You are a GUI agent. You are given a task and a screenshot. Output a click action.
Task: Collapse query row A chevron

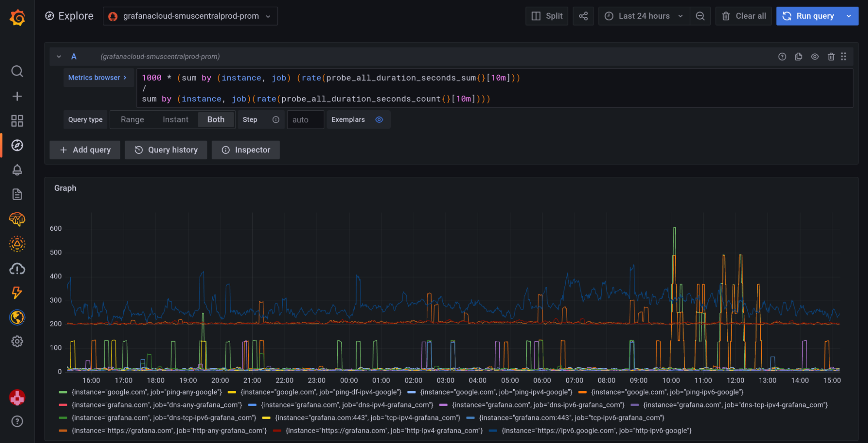59,56
